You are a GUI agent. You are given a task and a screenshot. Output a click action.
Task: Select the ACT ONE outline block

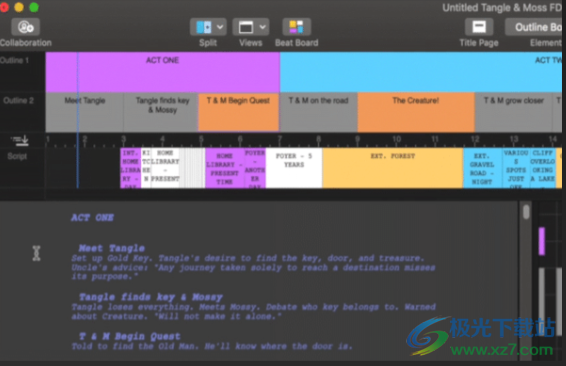point(162,72)
